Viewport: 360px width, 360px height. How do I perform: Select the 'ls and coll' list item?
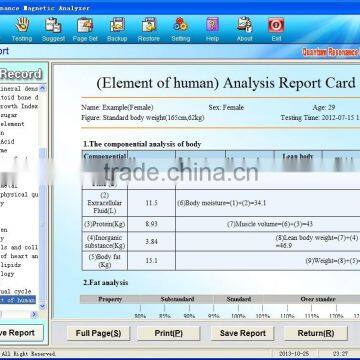(19, 247)
